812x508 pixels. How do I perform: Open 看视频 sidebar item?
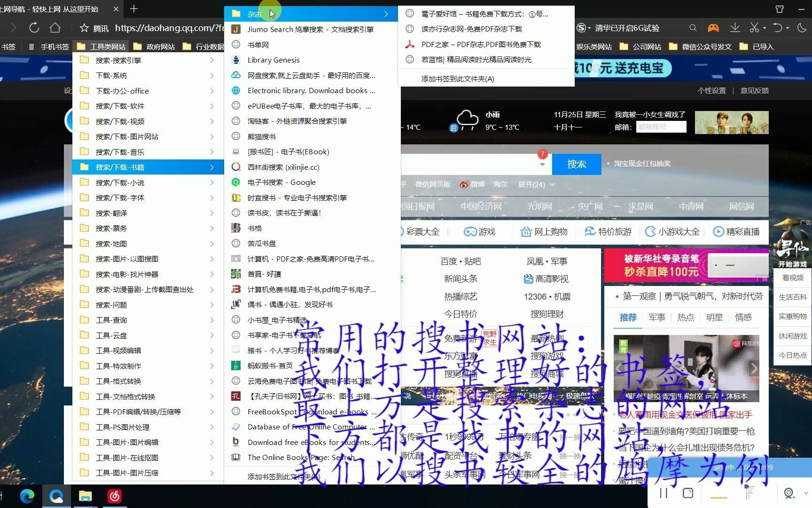click(793, 278)
